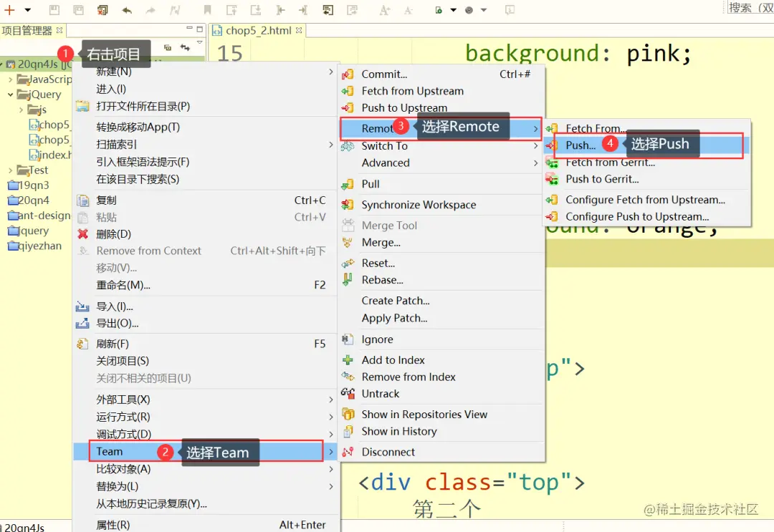Click the Save All toolbar icon

pyautogui.click(x=79, y=10)
